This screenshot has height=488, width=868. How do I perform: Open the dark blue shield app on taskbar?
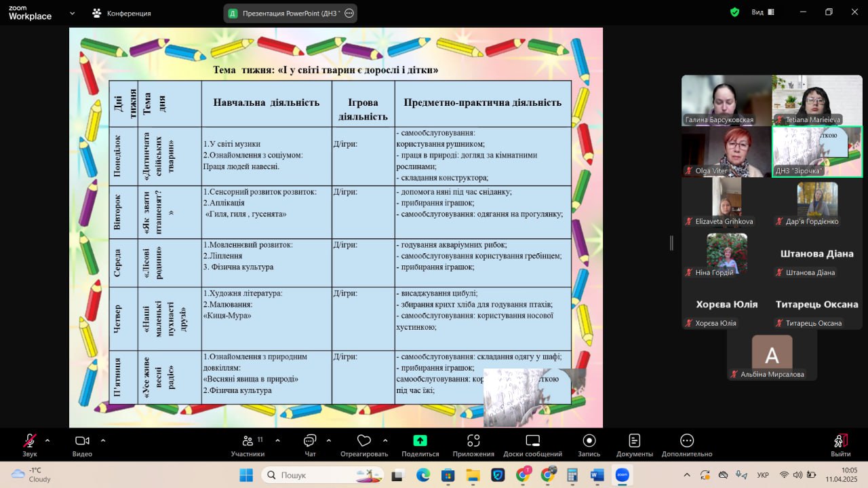498,475
